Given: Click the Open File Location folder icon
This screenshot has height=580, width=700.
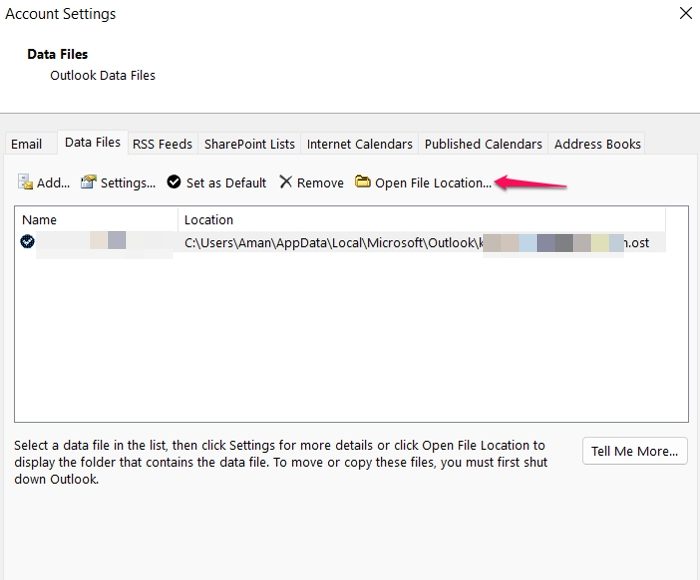Looking at the screenshot, I should pyautogui.click(x=363, y=182).
